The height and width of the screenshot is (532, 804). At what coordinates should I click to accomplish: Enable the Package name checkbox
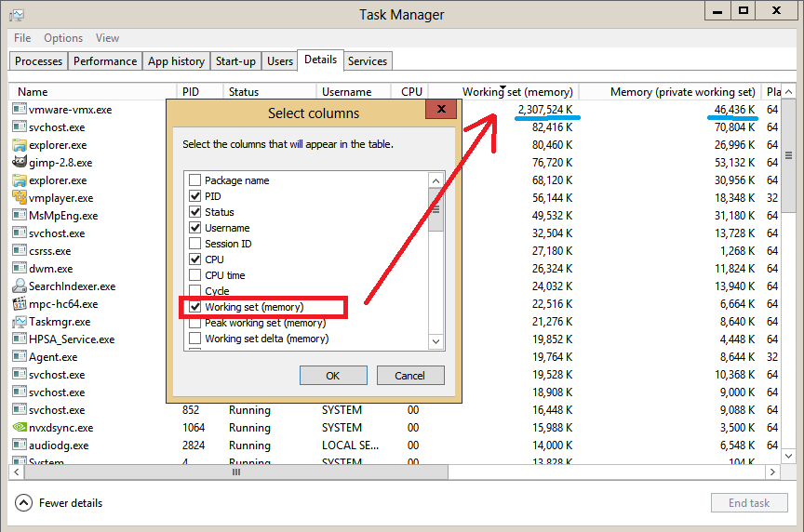[194, 180]
